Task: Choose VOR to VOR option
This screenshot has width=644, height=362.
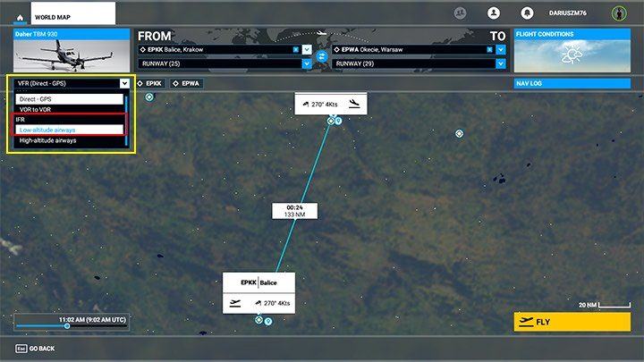Action: tap(41, 109)
